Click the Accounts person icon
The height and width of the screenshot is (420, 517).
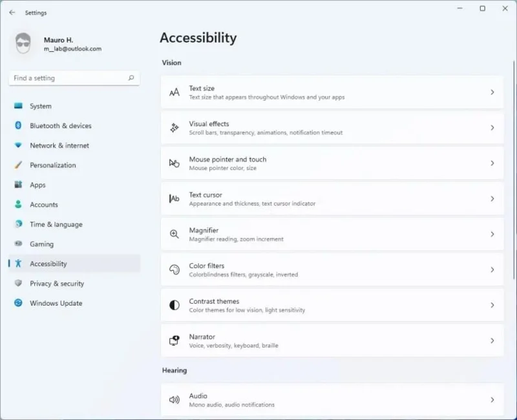pos(18,204)
